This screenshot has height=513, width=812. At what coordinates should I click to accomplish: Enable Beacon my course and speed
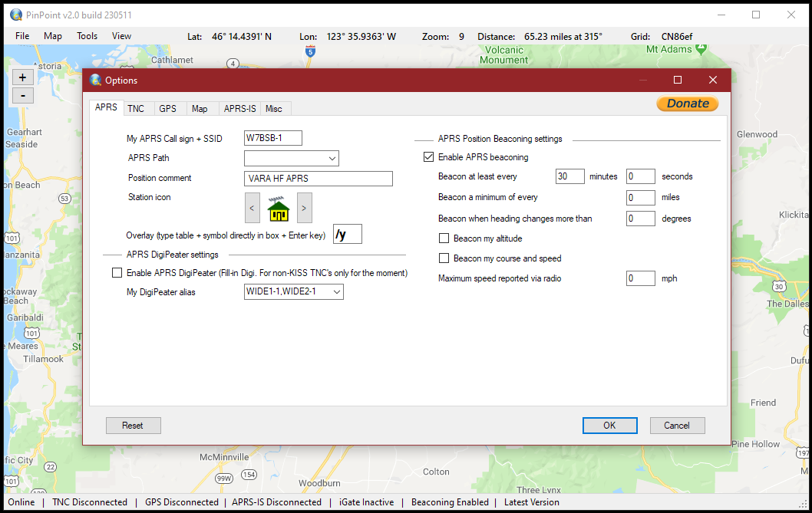coord(444,258)
